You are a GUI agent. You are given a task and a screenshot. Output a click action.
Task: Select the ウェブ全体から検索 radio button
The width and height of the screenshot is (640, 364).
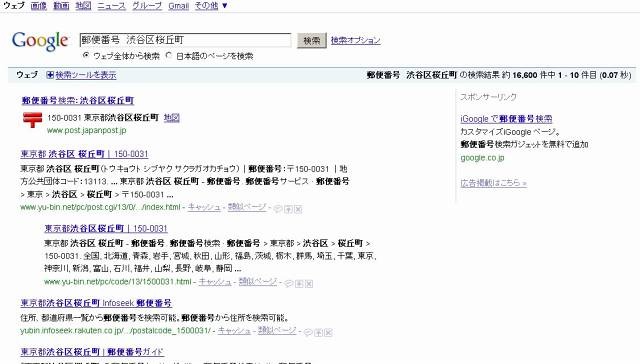click(86, 55)
